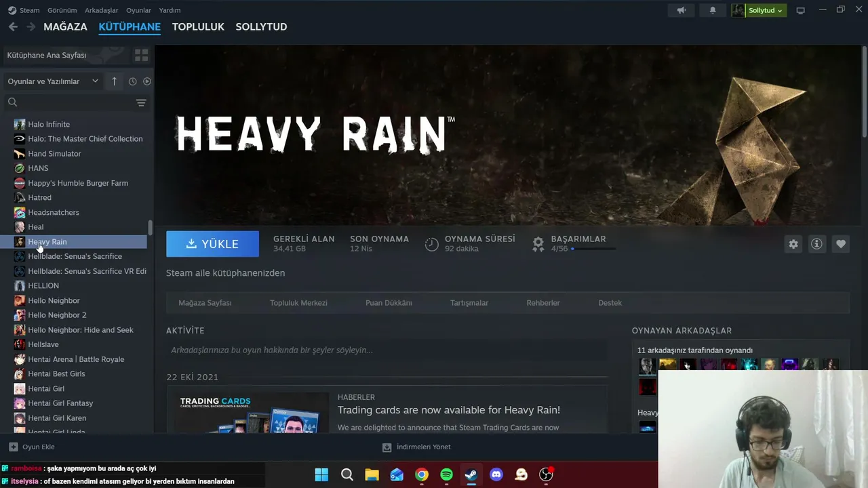The height and width of the screenshot is (488, 868).
Task: Go to the TOPLULUK tab
Action: [x=198, y=26]
